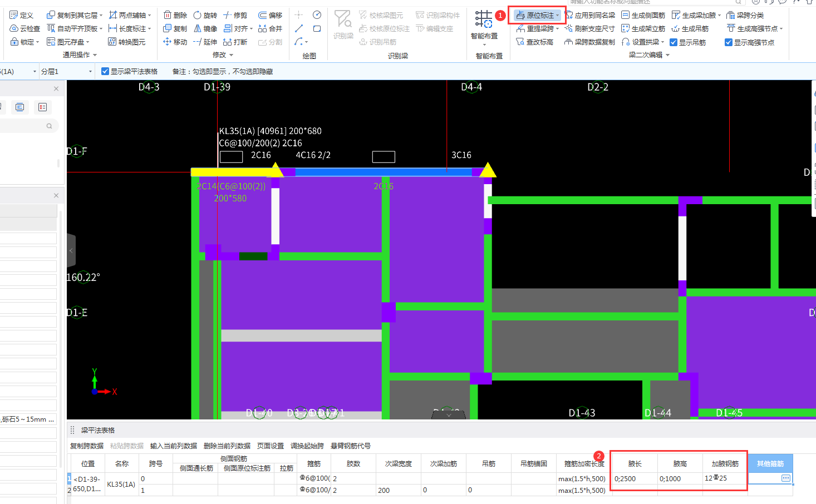Click cell with value 0;2500

click(635, 478)
